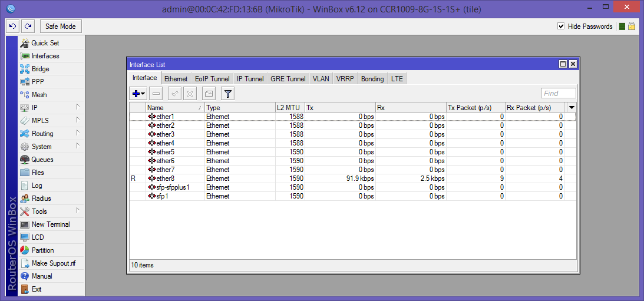
Task: Open the column selector dropdown arrow
Action: (x=572, y=108)
